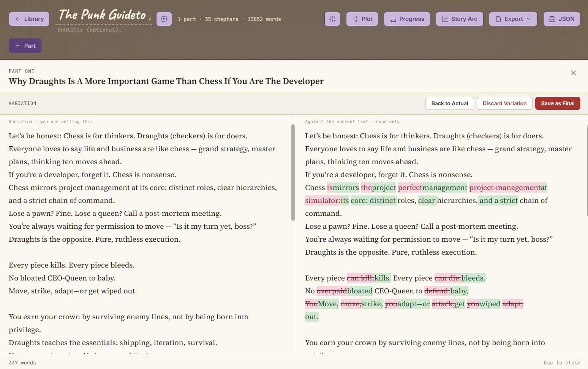Go back to the Library
Viewport: 588px width, 369px height.
click(29, 19)
